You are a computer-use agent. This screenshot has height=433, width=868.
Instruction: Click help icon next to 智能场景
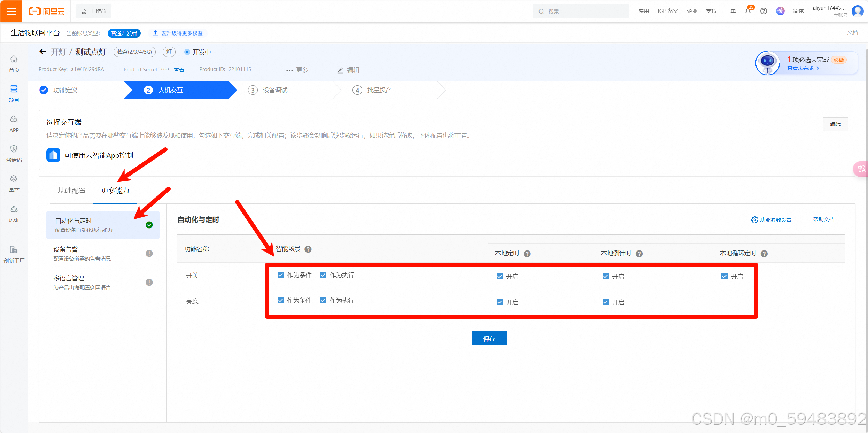click(308, 249)
